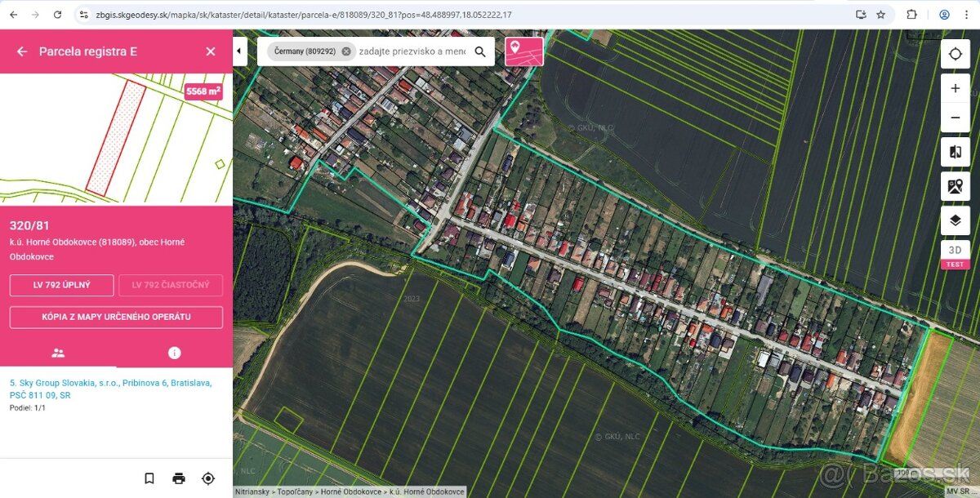
Task: Switch to 3D TEST view
Action: click(955, 255)
